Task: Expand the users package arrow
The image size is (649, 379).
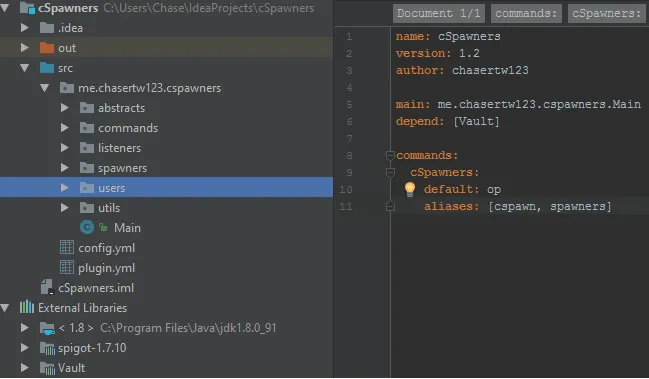Action: 64,187
